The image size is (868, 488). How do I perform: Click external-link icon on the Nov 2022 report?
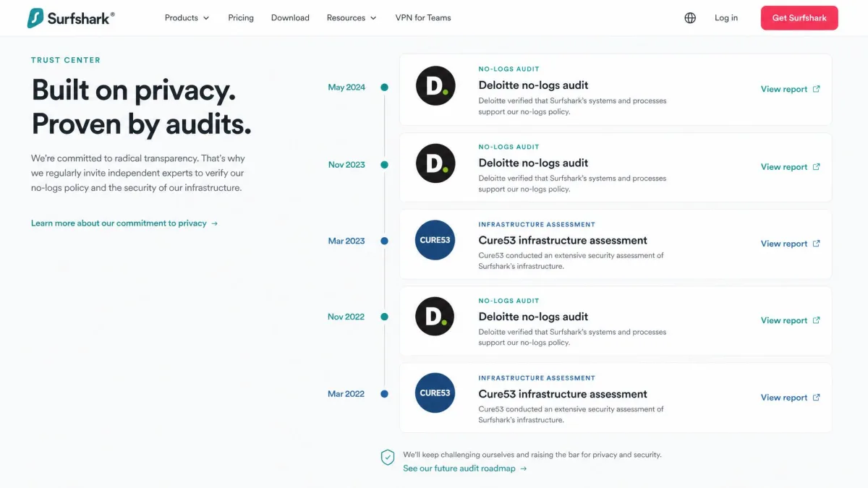coord(817,320)
